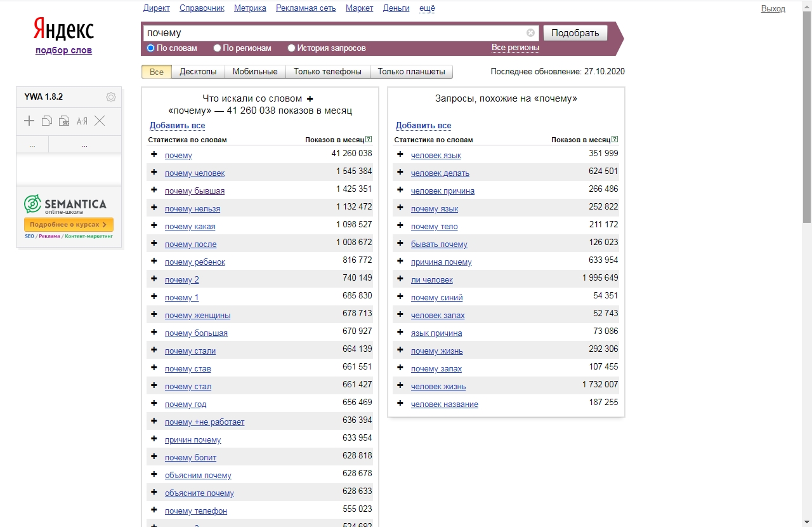Click the Yandex logo

[63, 29]
